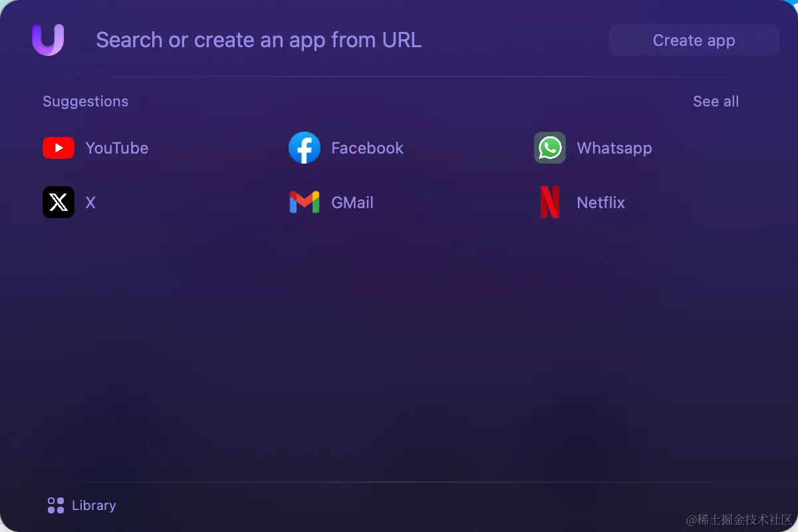Open See all suggestions
Image resolution: width=798 pixels, height=532 pixels.
[716, 101]
